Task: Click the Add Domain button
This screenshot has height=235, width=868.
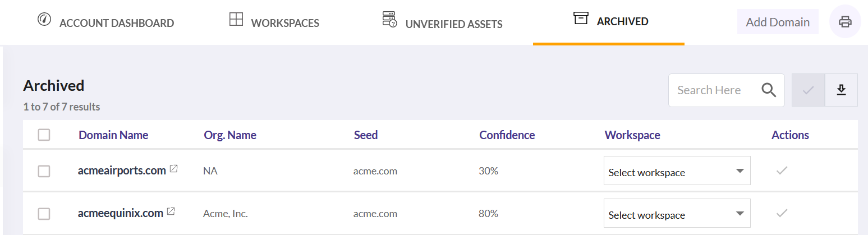Action: [778, 22]
